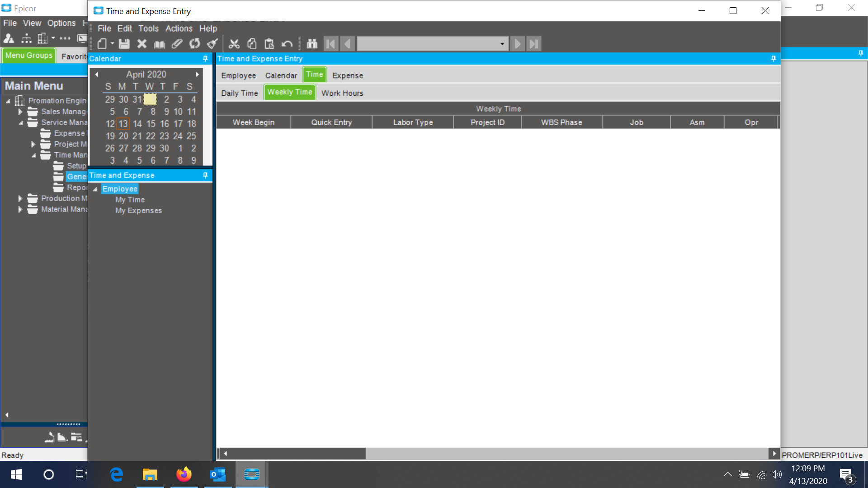Select April 1 highlighted calendar day
Image resolution: width=868 pixels, height=488 pixels.
coord(150,99)
